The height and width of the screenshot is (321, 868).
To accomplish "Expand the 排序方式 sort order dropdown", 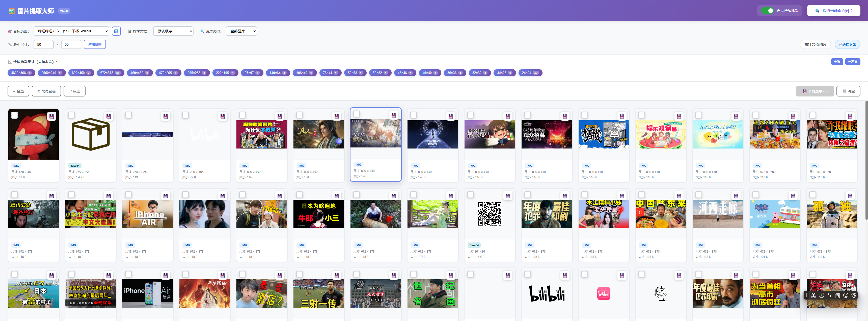I will 173,31.
